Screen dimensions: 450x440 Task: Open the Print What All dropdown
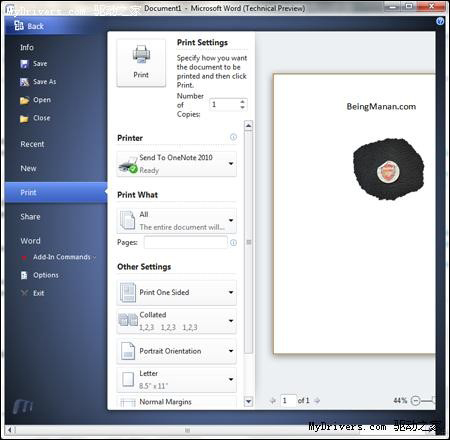[177, 221]
